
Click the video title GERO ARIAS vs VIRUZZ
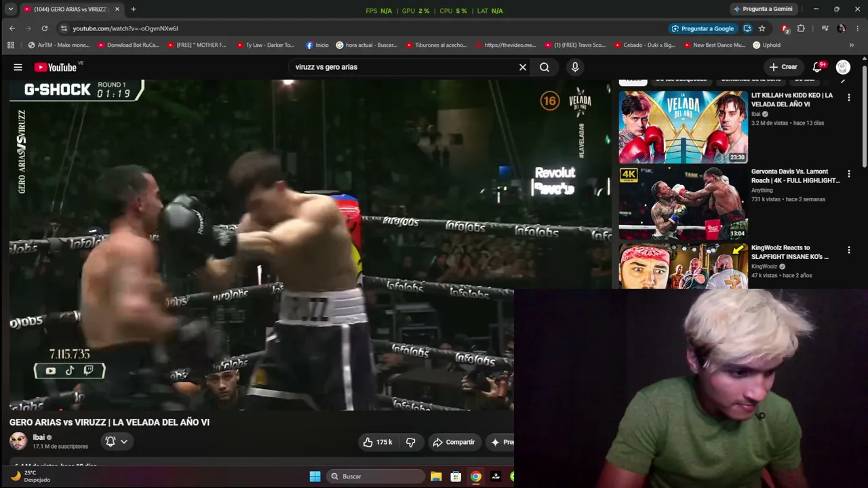pyautogui.click(x=109, y=422)
